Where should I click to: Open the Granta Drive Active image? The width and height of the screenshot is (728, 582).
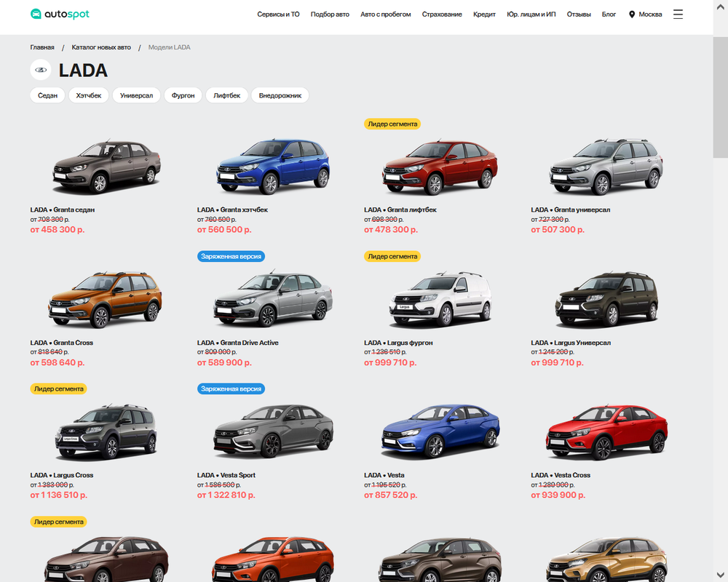point(273,298)
